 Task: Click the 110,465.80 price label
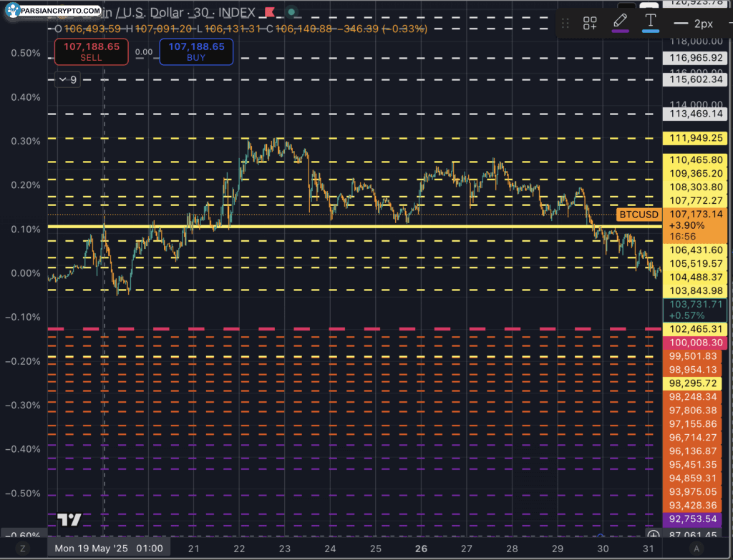point(695,160)
